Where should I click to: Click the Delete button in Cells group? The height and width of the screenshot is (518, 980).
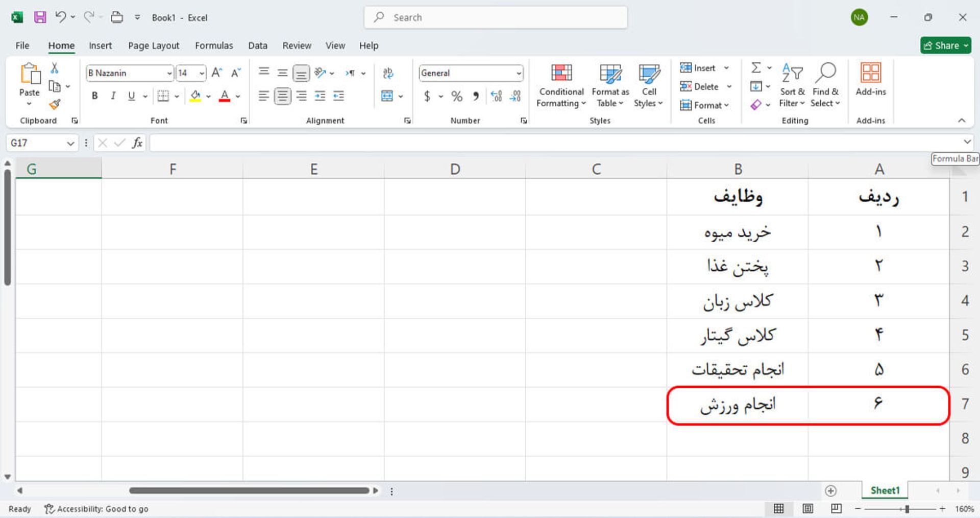pyautogui.click(x=703, y=86)
